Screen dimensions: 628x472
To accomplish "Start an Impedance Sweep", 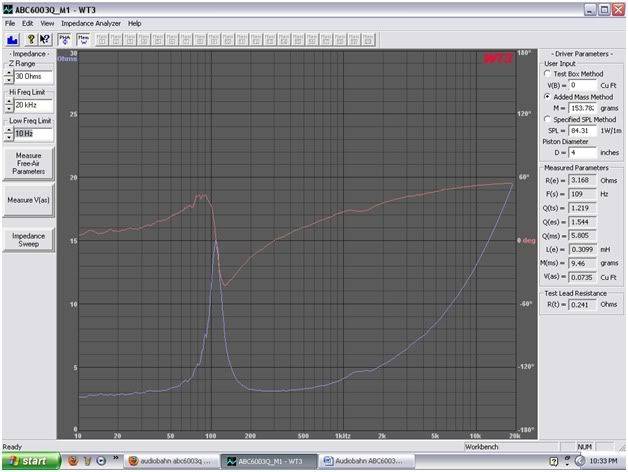I will click(x=28, y=240).
